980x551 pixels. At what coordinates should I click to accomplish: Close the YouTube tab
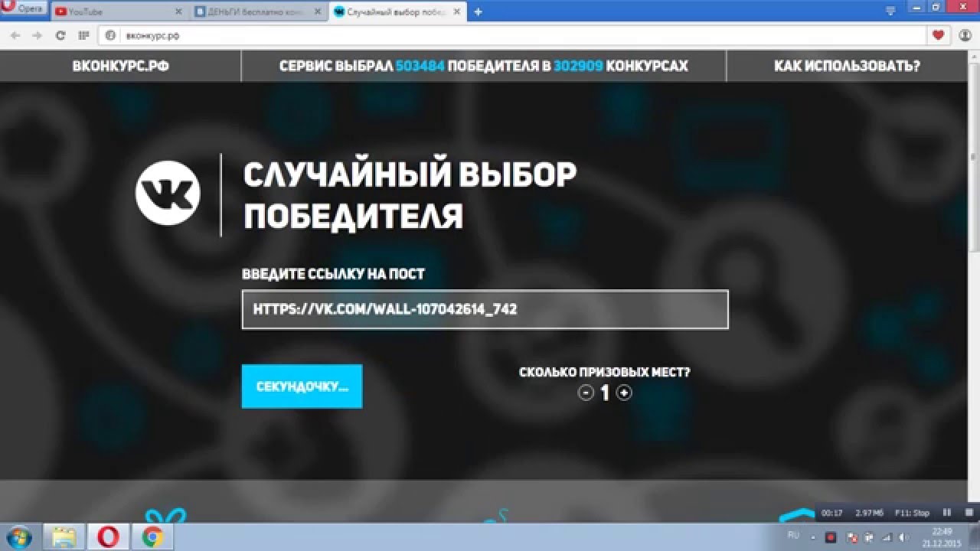click(x=178, y=11)
